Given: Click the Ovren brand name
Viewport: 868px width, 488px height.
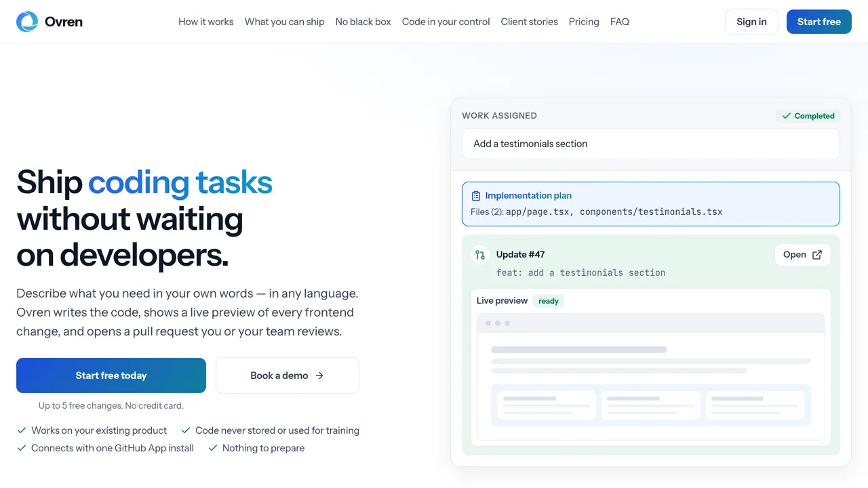Looking at the screenshot, I should [64, 22].
